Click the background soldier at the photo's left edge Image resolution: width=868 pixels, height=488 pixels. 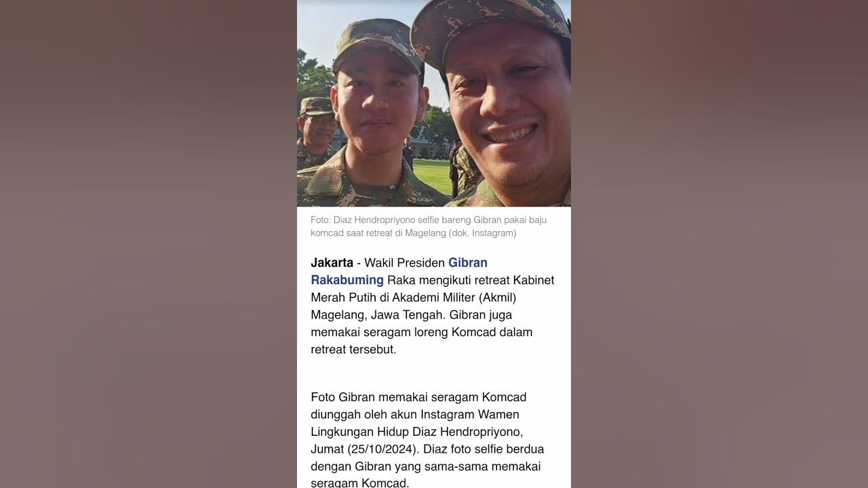click(x=314, y=134)
